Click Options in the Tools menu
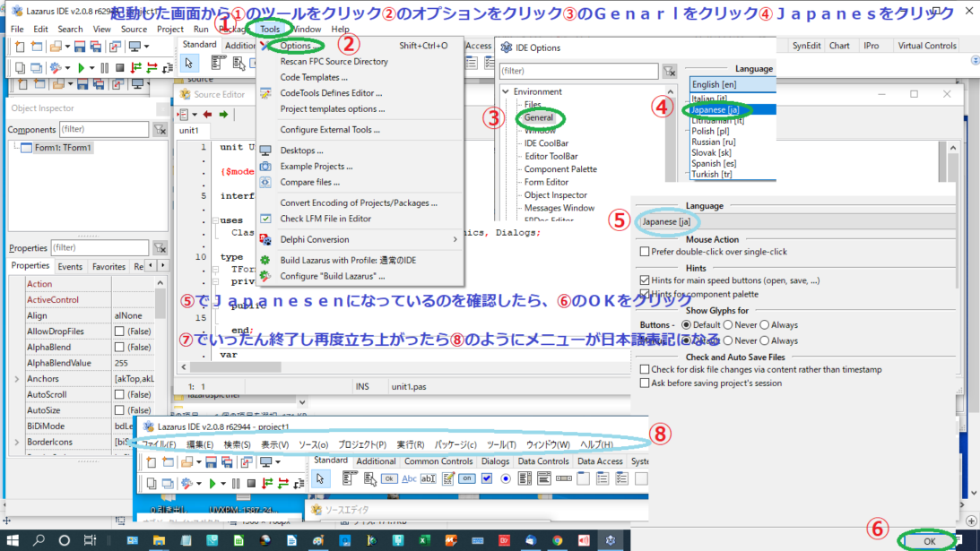 [300, 46]
